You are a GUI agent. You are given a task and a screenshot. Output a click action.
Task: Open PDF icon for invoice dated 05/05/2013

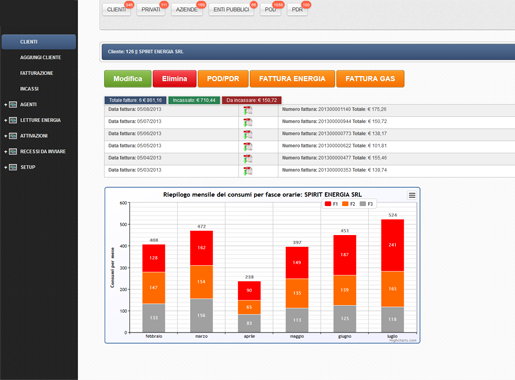[x=247, y=147]
